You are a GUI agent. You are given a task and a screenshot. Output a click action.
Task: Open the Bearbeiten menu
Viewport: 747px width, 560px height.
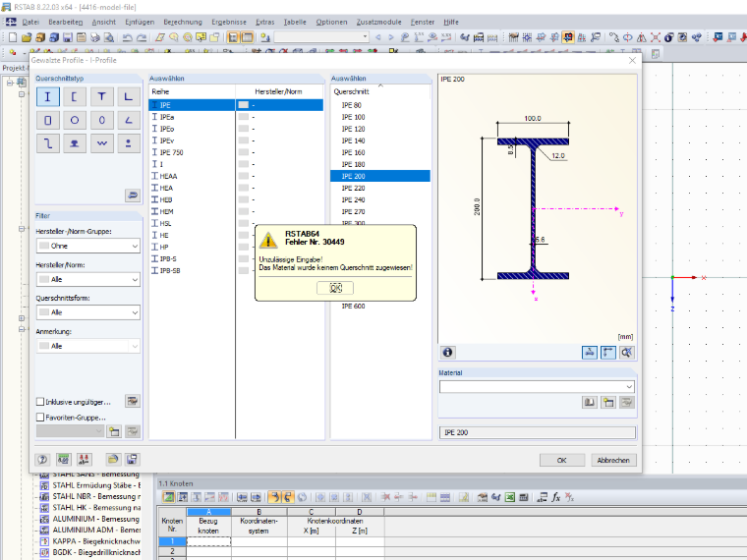click(65, 22)
